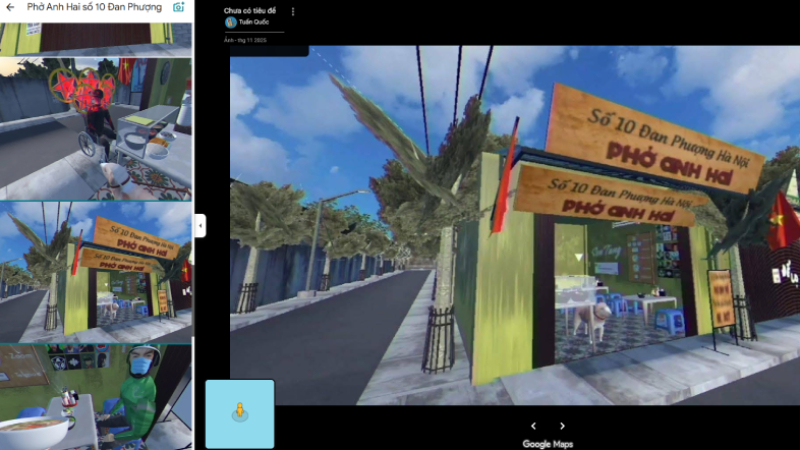Open the green-jacket masked rider thumbnail
Screen dimensions: 800x450
click(95, 396)
